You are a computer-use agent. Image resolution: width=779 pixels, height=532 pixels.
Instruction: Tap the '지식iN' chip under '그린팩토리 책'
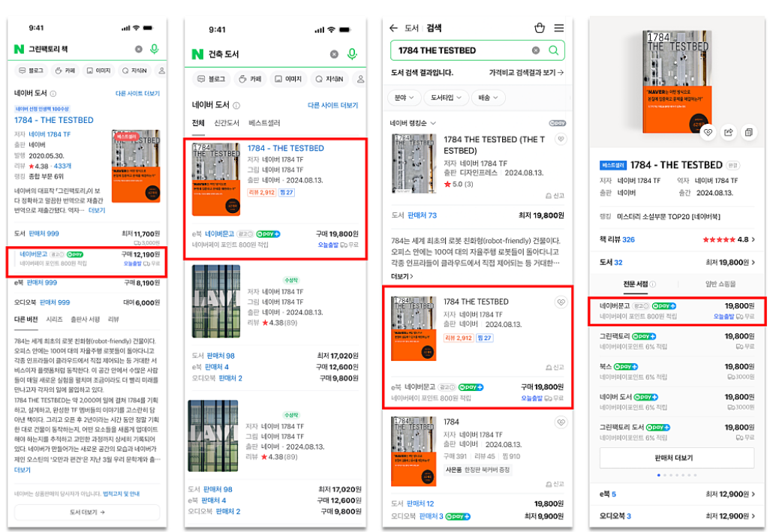tap(134, 71)
